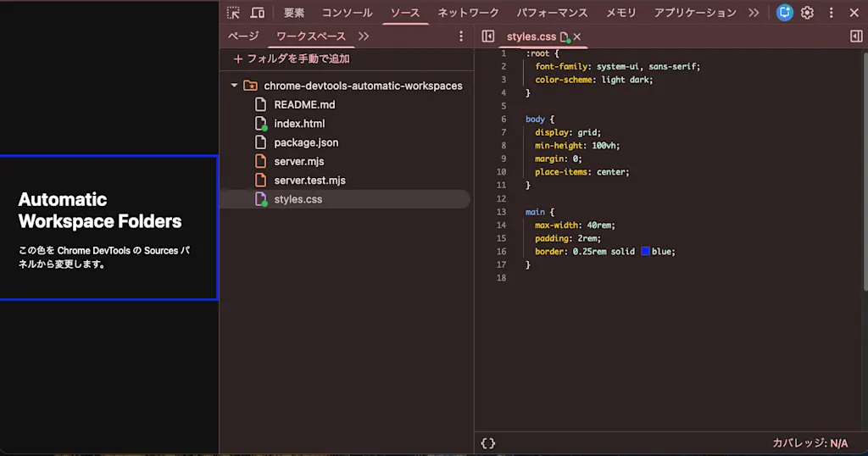The width and height of the screenshot is (868, 456).
Task: Click the file icon next to index.html
Action: click(261, 124)
